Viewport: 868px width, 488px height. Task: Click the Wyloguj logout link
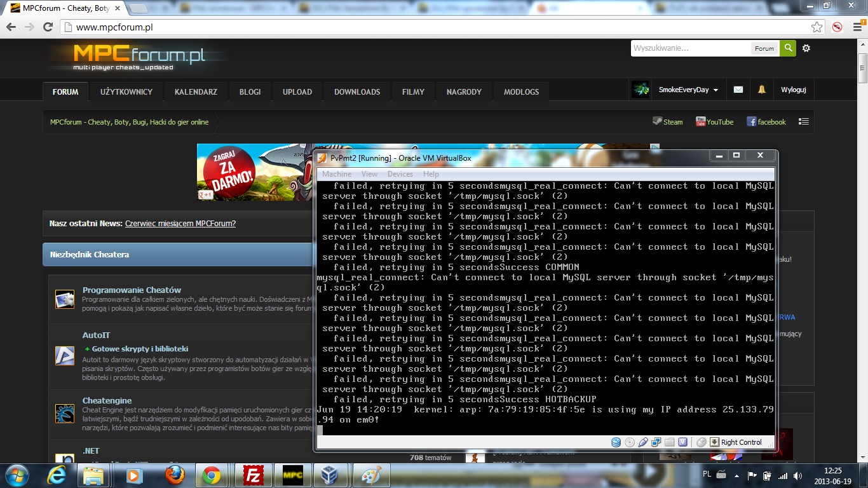[793, 90]
